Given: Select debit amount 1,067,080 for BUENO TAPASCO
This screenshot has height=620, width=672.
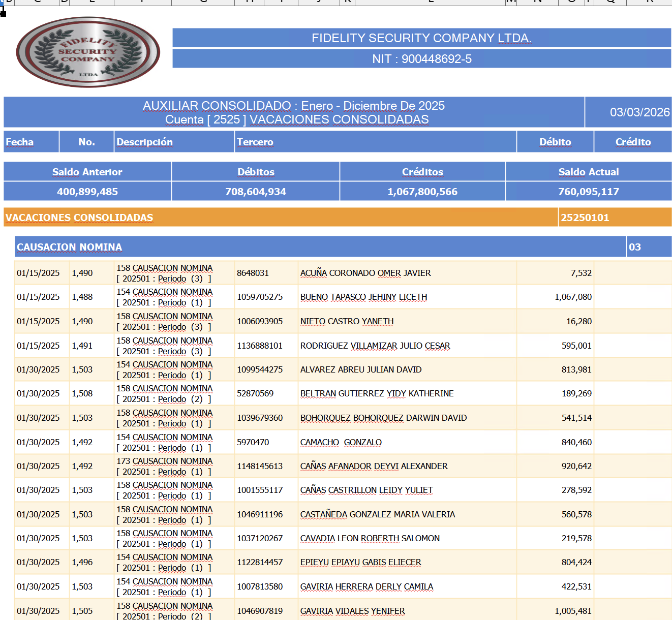Looking at the screenshot, I should 555,297.
